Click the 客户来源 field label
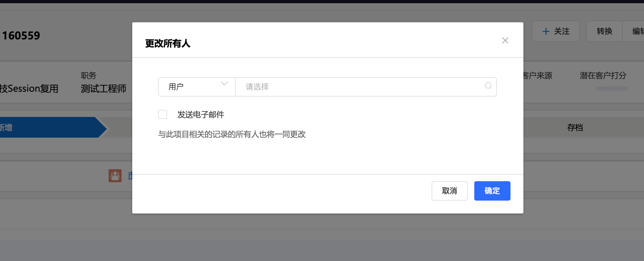The width and height of the screenshot is (644, 261). (x=537, y=76)
